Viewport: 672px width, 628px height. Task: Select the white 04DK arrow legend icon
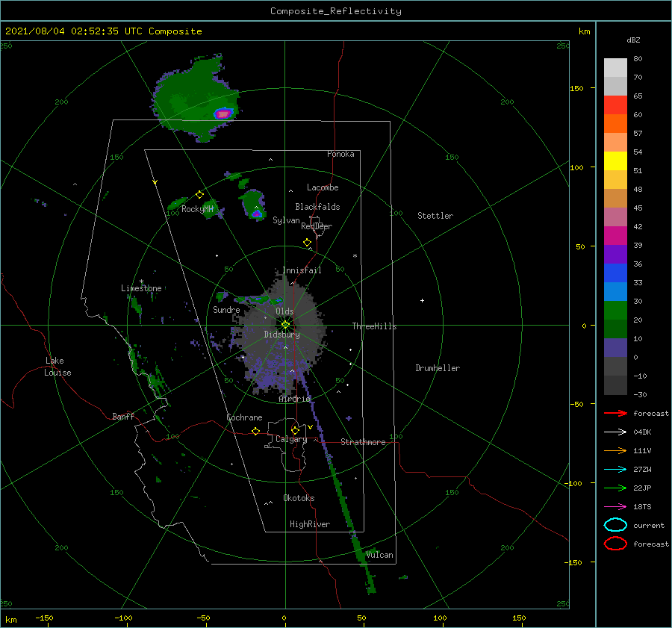point(615,432)
